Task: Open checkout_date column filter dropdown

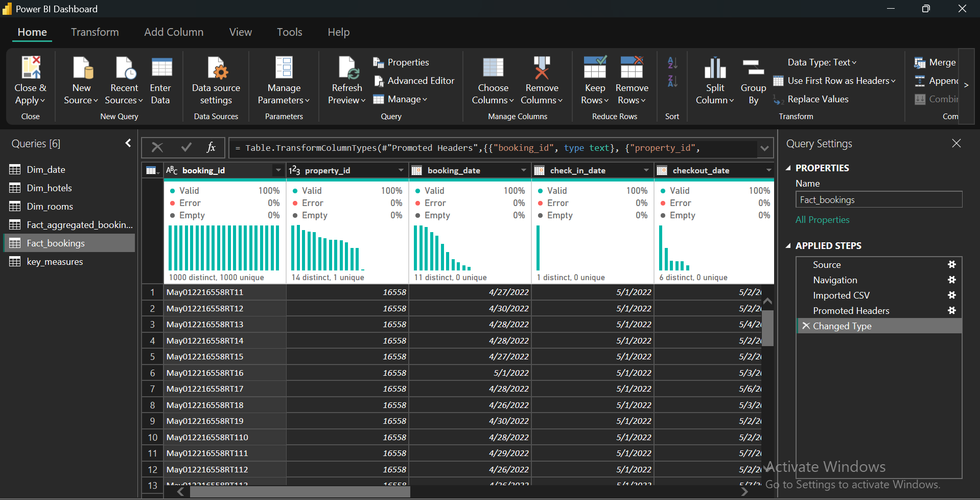Action: point(769,170)
